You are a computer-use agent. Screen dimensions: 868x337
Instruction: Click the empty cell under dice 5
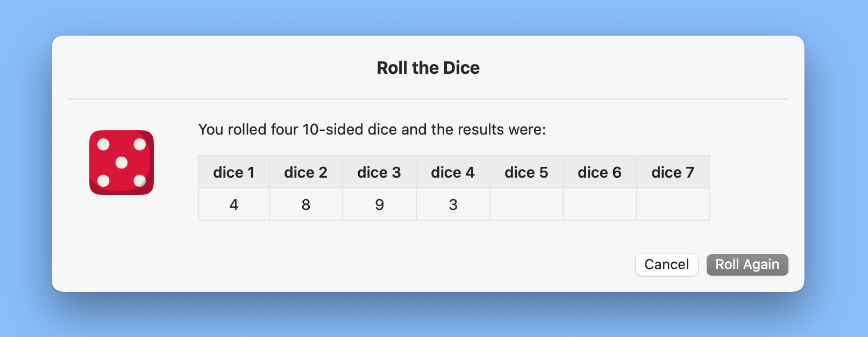click(527, 205)
